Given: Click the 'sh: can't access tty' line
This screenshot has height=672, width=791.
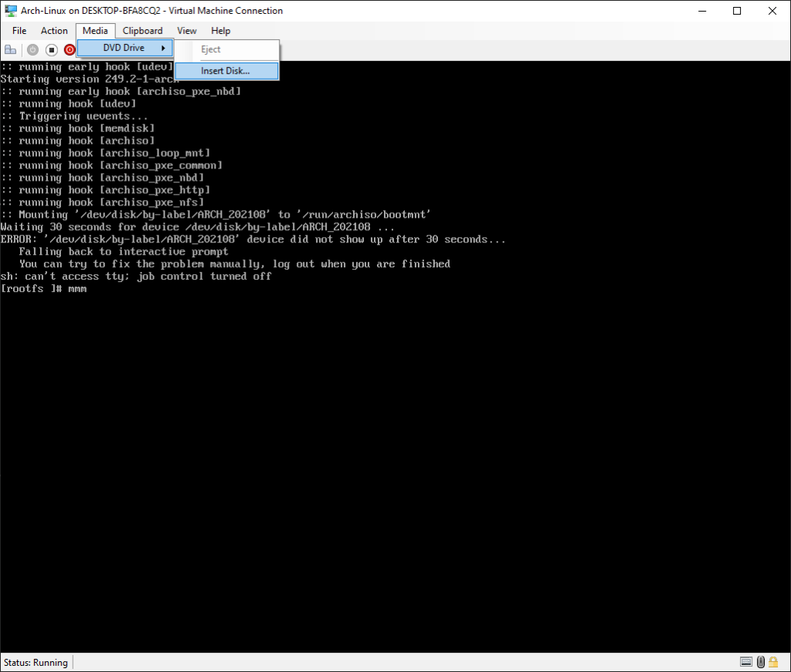Looking at the screenshot, I should [x=136, y=276].
